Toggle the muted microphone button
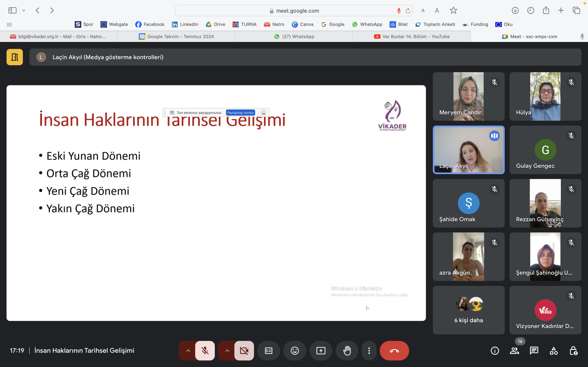Screen dimensions: 588x367 (205, 350)
